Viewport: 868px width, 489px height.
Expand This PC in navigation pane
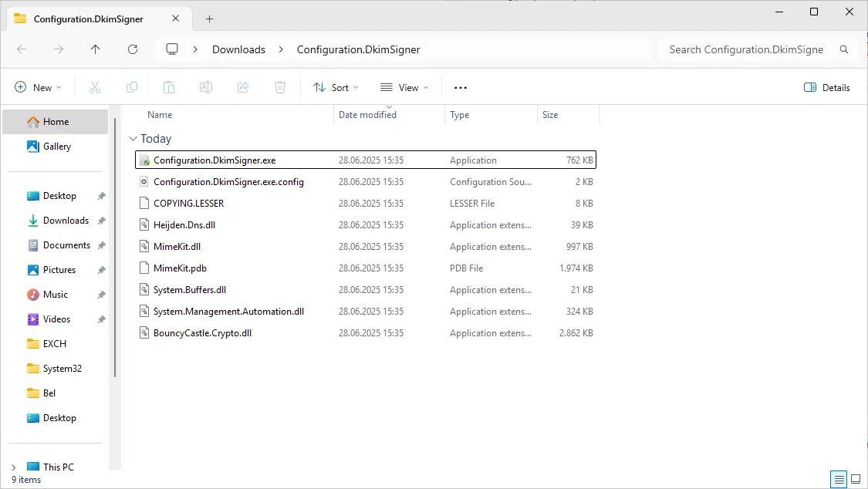[14, 467]
